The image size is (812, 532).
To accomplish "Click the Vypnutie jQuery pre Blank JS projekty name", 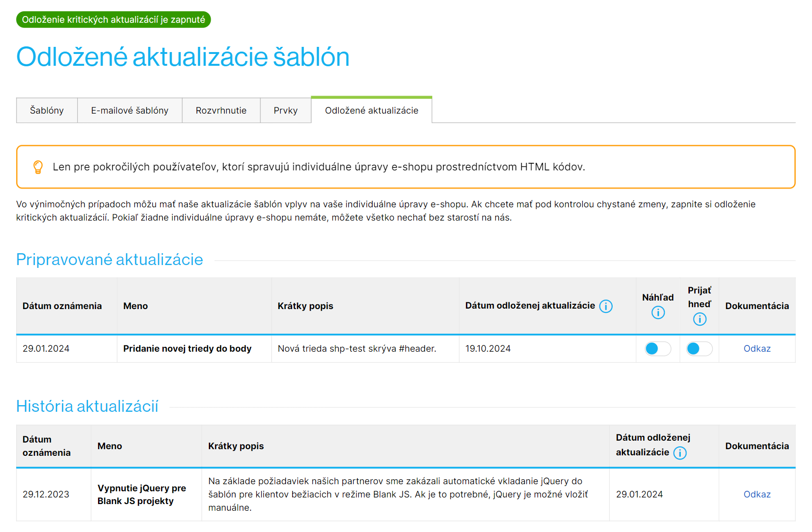I will (x=142, y=495).
